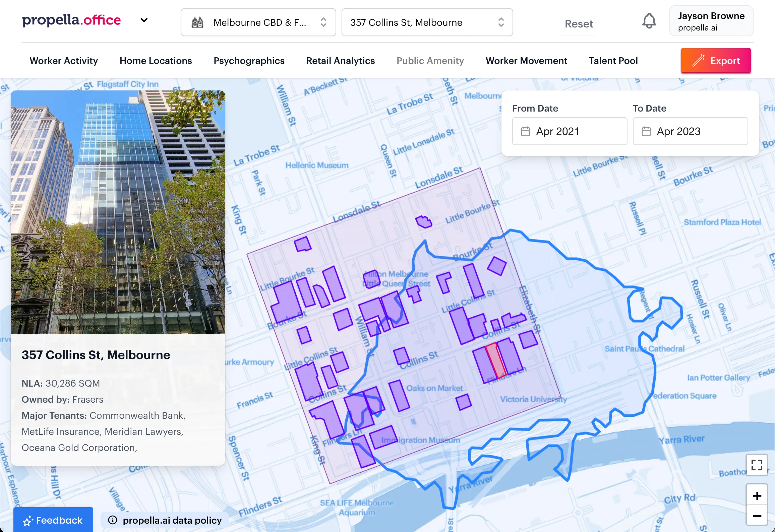
Task: Click the NLA: 30,286 SQM text
Action: [61, 383]
